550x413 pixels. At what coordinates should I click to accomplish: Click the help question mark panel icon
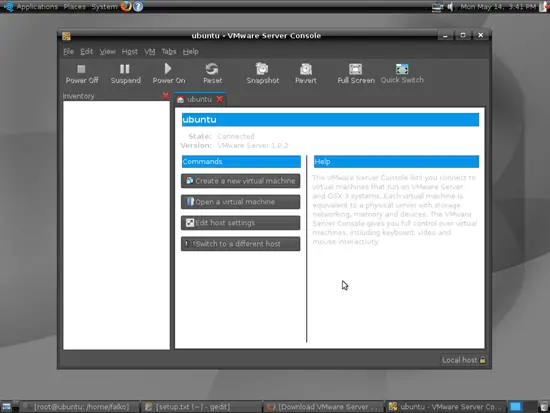[x=138, y=6]
